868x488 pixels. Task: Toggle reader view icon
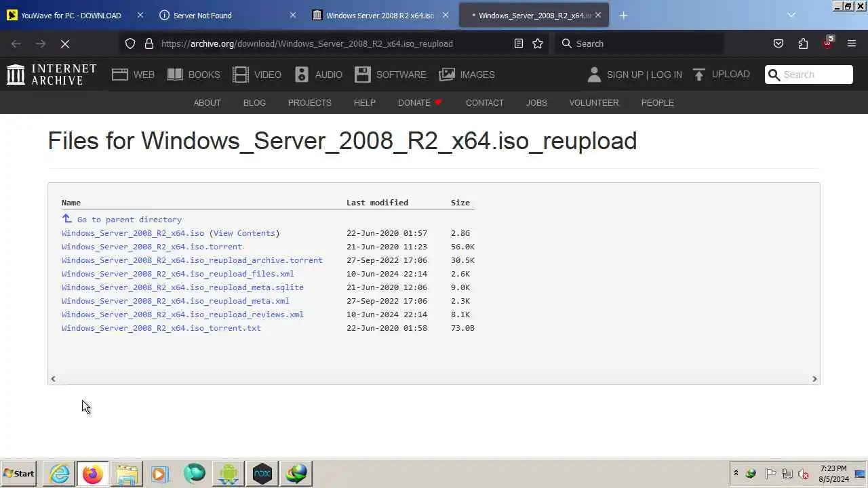519,43
